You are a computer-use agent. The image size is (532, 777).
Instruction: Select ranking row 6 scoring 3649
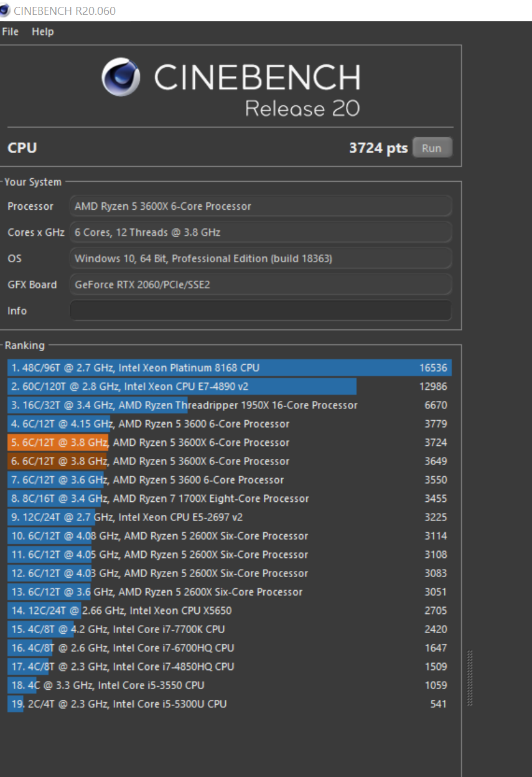(x=230, y=461)
